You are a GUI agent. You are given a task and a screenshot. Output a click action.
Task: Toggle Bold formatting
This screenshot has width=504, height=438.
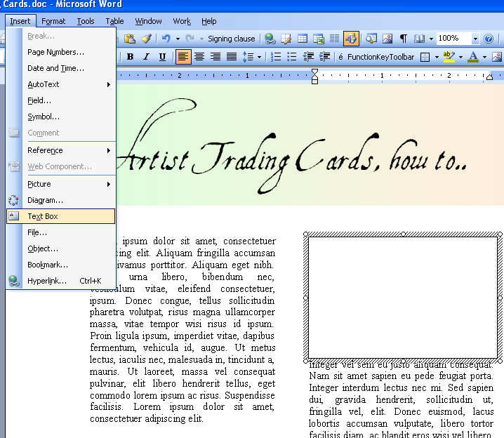130,57
